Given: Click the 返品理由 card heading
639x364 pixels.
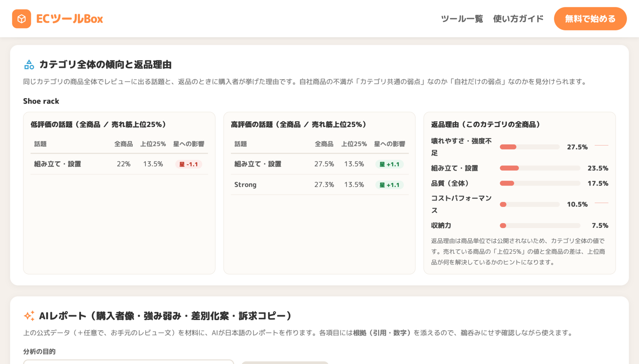Looking at the screenshot, I should pyautogui.click(x=486, y=125).
